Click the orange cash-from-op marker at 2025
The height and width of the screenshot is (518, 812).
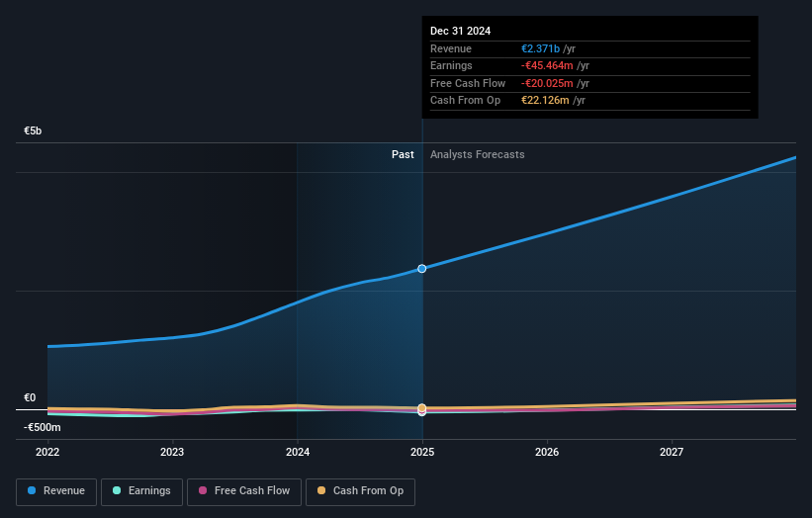(422, 407)
